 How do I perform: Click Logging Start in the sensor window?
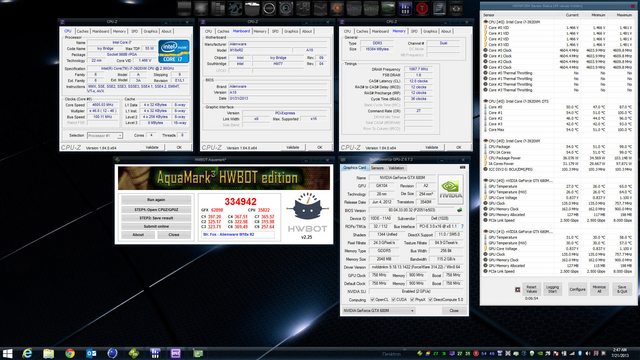coord(553,289)
